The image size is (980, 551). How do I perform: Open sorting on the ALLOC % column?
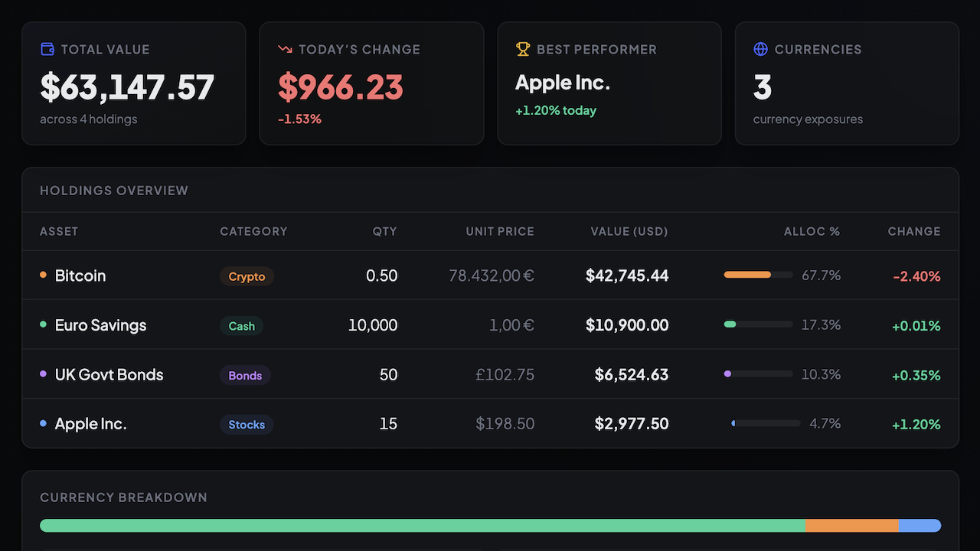click(812, 231)
